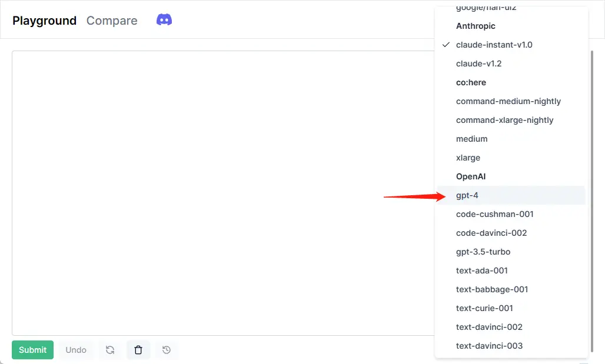Click the co:here group heading

[471, 82]
